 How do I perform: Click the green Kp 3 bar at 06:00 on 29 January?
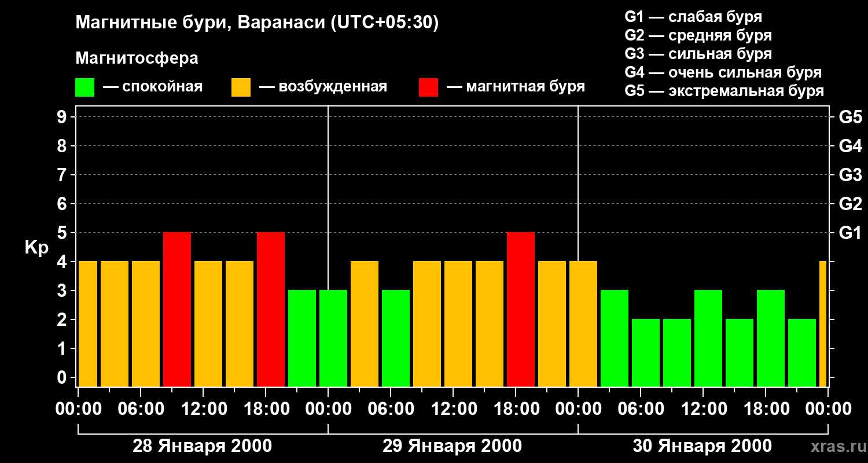396,339
